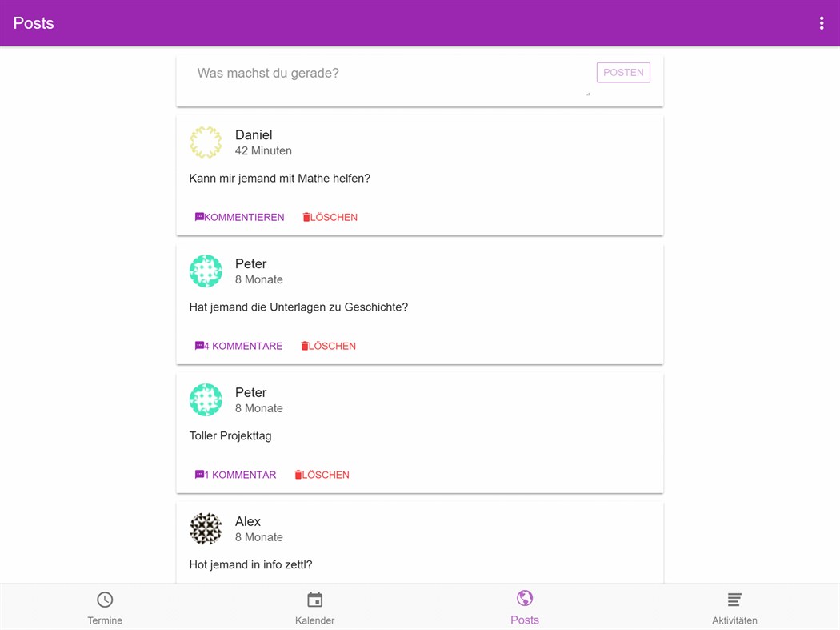Click the globe icon above Posts tab label
The image size is (840, 630).
point(525,597)
